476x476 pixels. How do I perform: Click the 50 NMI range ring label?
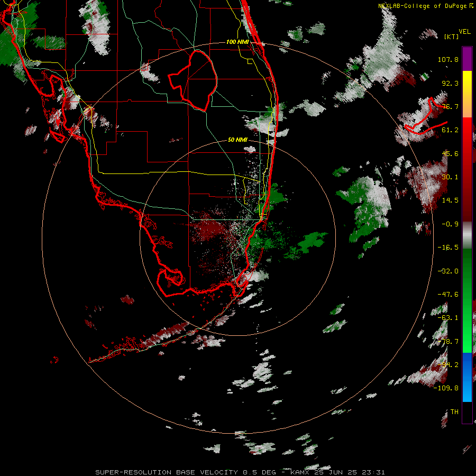237,140
